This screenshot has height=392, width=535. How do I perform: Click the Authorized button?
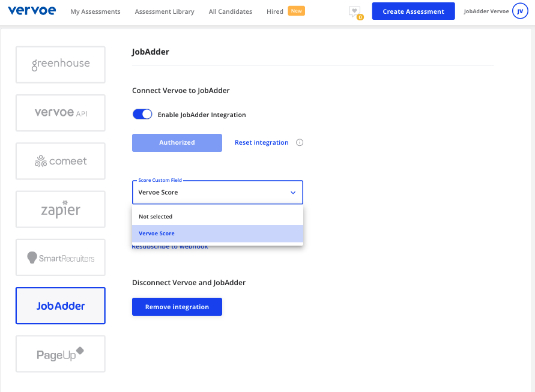click(177, 143)
